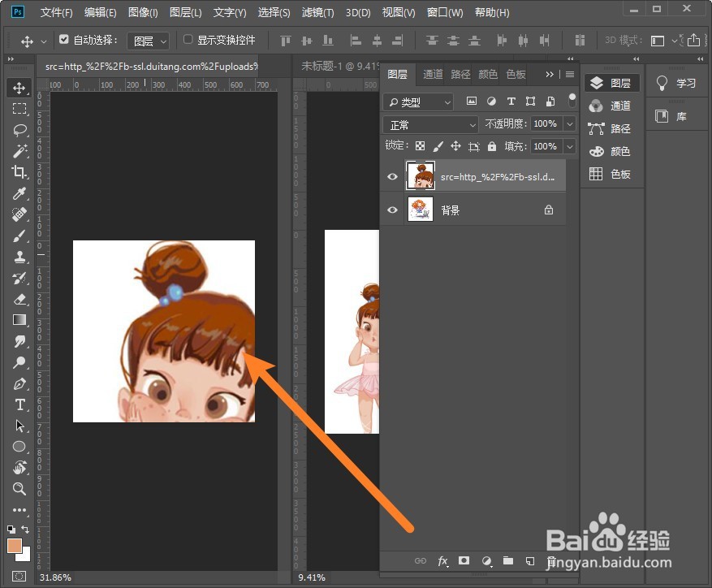Click the opacity value field 100%
This screenshot has height=588, width=712.
546,123
